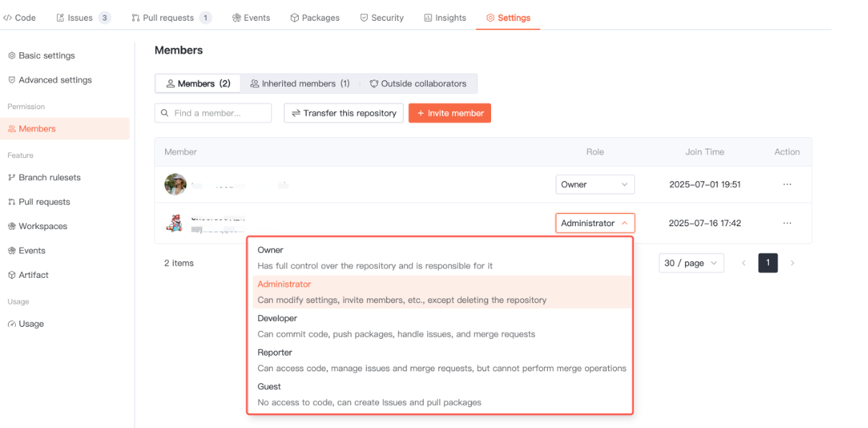The image size is (868, 428).
Task: Click Transfer this repository button
Action: tap(344, 113)
